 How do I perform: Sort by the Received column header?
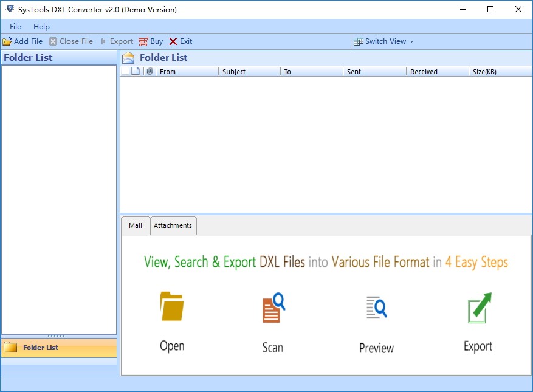coord(437,71)
